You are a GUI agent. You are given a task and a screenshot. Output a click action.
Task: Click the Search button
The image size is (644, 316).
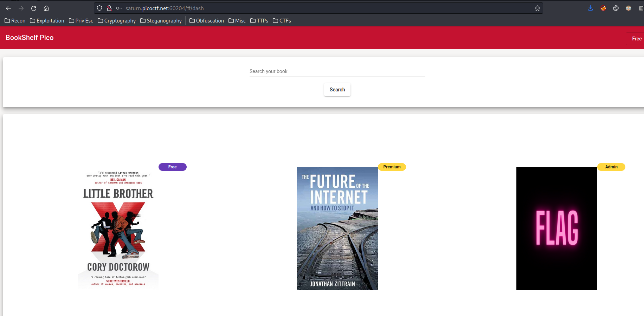click(337, 90)
